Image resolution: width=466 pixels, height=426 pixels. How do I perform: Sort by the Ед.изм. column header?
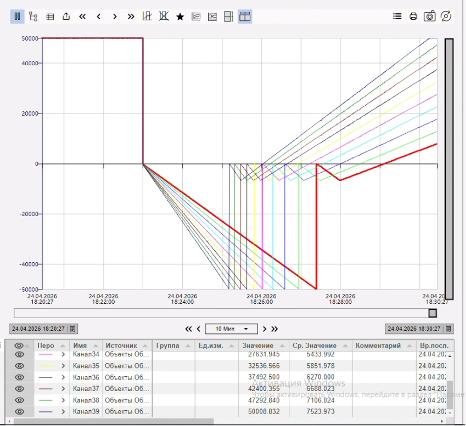[x=217, y=346]
